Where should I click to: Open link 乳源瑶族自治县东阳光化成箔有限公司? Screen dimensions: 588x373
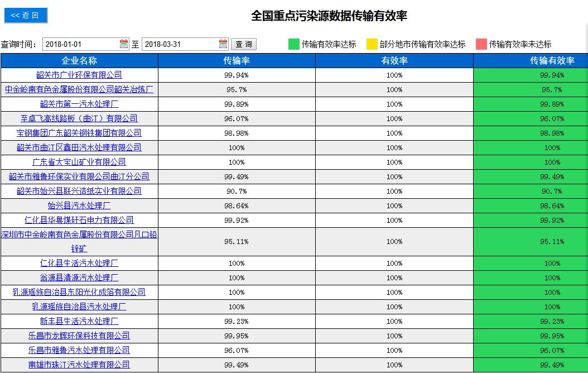click(79, 293)
